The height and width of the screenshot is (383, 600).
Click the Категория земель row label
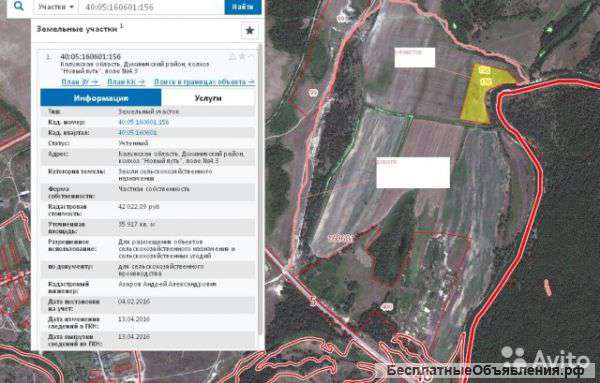point(77,171)
